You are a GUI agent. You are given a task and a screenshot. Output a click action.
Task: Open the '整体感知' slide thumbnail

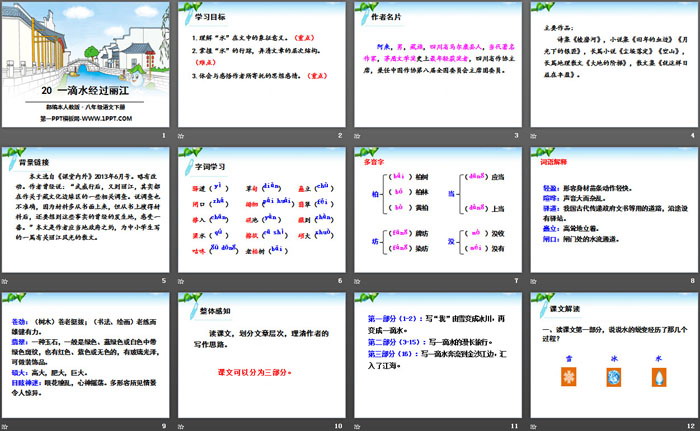262,354
